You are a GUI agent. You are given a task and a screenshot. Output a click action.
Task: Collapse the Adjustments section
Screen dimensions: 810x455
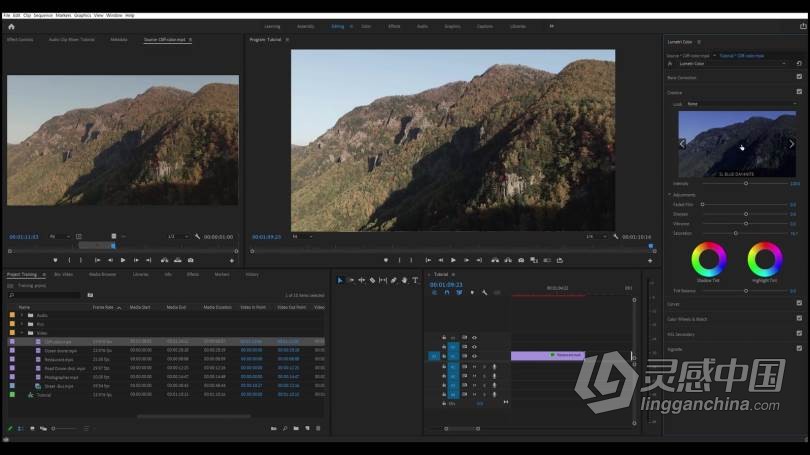[x=670, y=195]
